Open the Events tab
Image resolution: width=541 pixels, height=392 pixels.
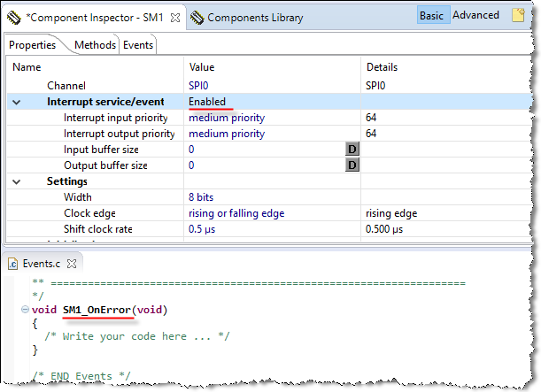138,45
